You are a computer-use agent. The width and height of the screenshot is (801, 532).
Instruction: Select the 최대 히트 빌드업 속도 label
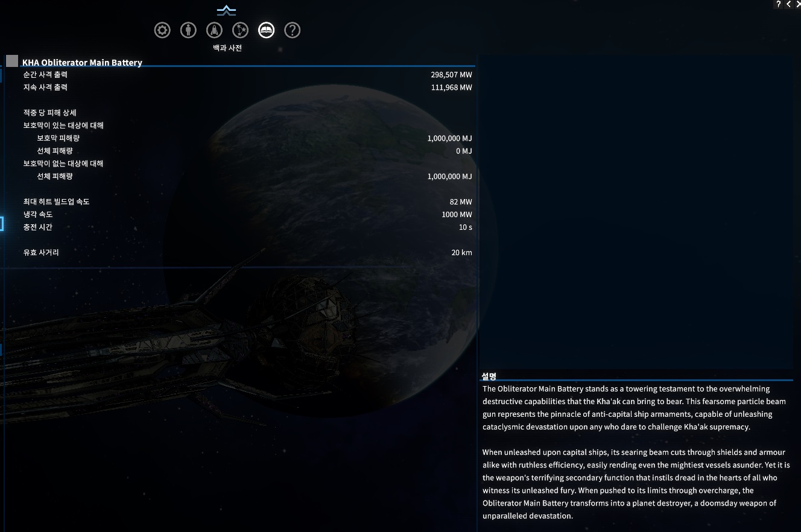[x=56, y=201]
